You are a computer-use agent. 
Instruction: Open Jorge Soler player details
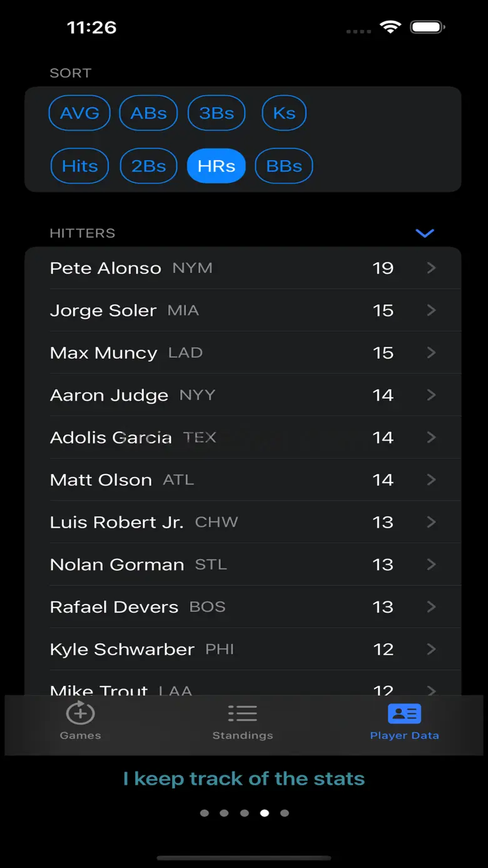[x=243, y=310]
